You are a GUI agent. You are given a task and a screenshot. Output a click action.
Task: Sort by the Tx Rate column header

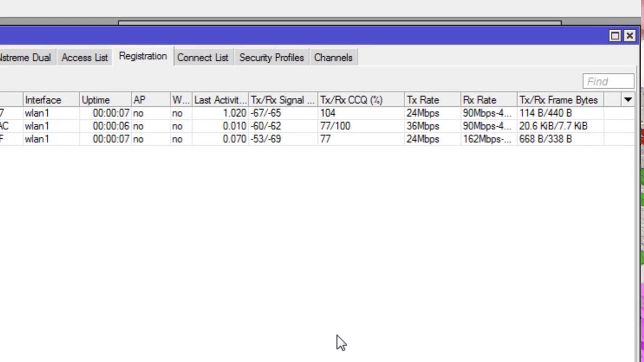coord(433,100)
